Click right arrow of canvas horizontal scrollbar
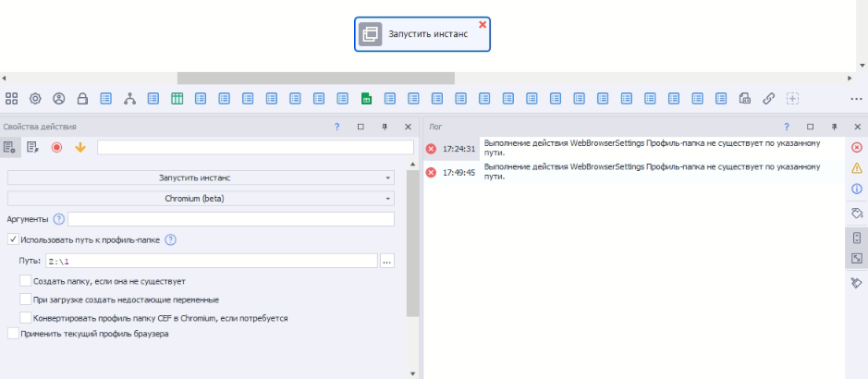The image size is (868, 379). [850, 78]
